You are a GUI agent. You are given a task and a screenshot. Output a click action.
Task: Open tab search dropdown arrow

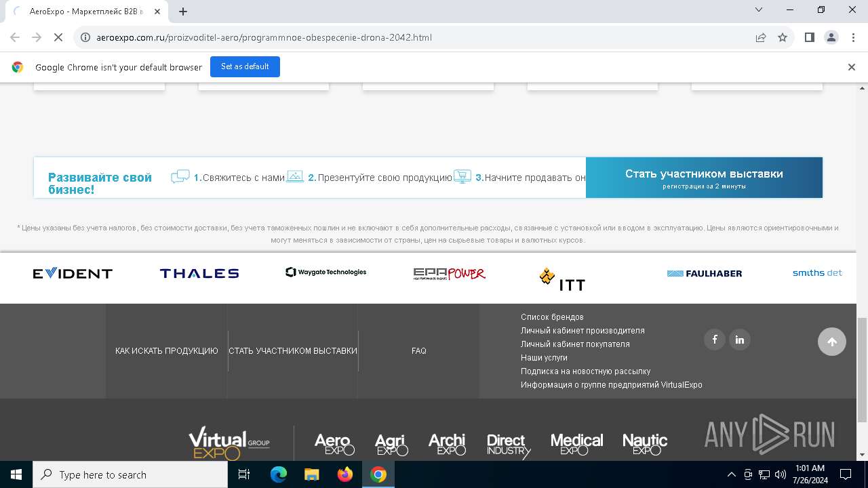(x=759, y=9)
